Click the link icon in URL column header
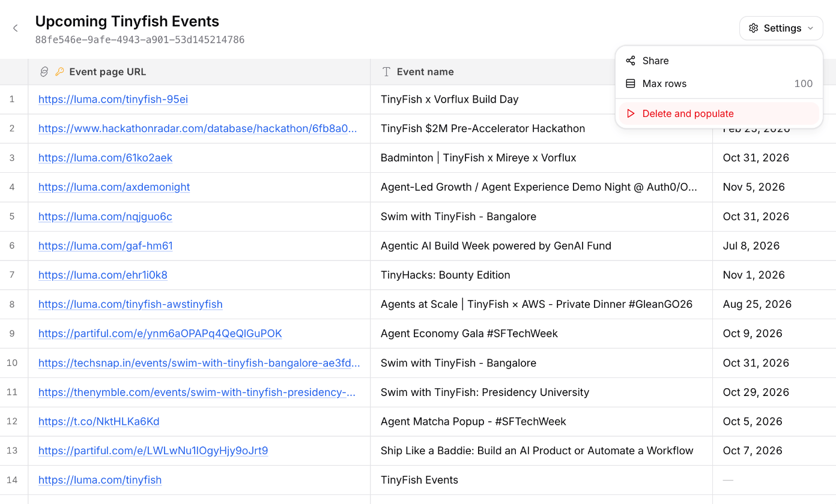 44,72
